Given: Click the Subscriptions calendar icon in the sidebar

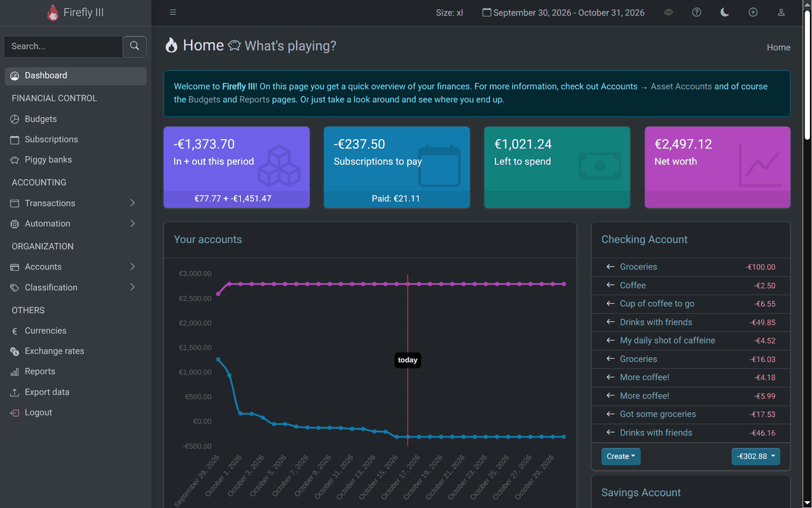Looking at the screenshot, I should coord(15,140).
